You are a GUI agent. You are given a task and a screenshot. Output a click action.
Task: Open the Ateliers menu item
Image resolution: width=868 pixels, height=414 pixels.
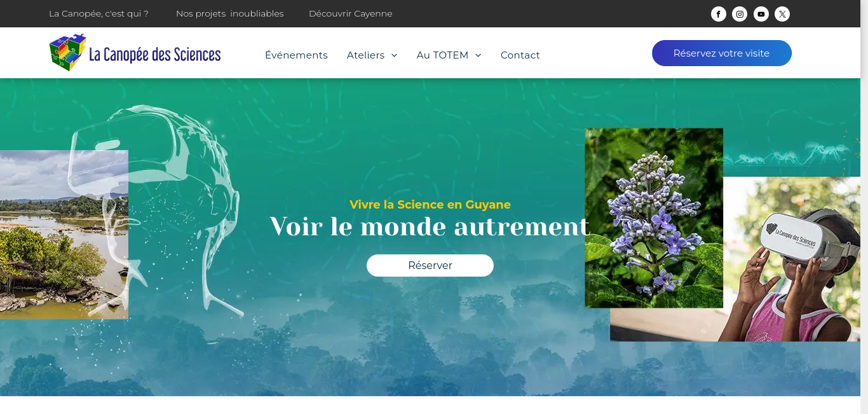point(366,55)
